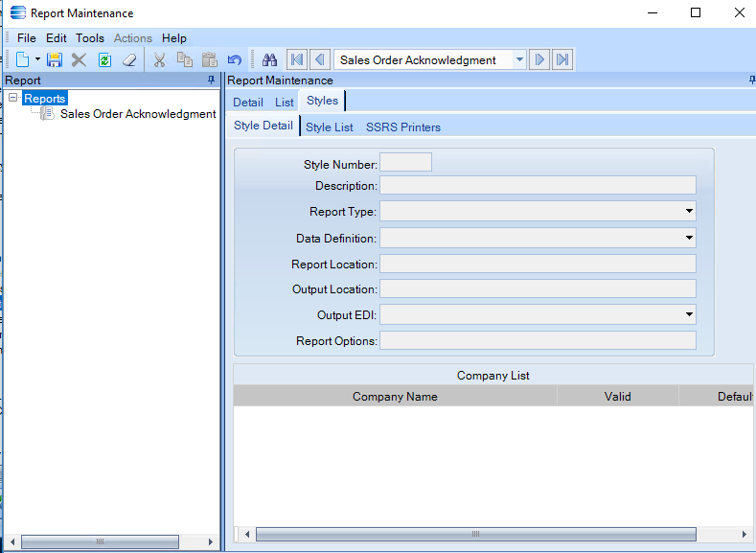Click Report tree scrollbar right arrow
The height and width of the screenshot is (553, 756).
[211, 541]
